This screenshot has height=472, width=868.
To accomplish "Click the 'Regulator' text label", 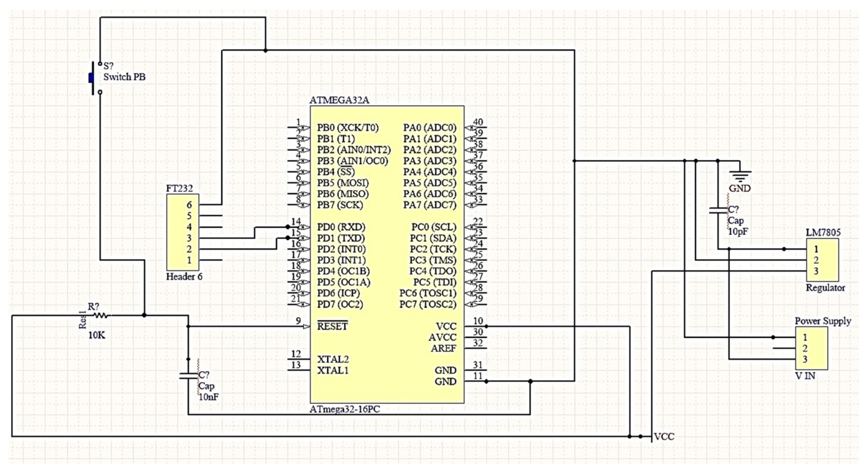I will pyautogui.click(x=825, y=288).
